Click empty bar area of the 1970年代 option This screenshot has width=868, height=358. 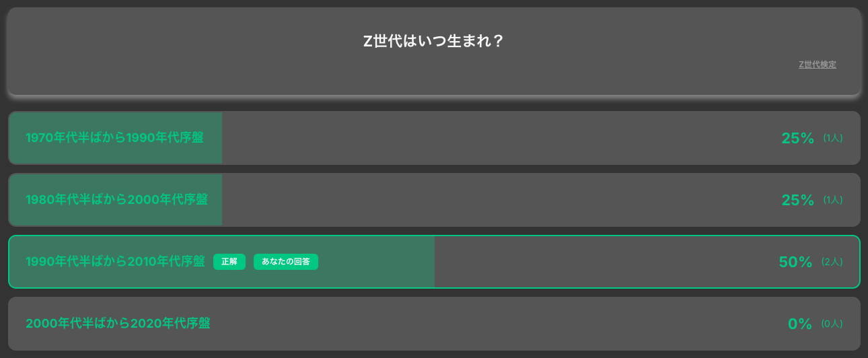tap(498, 138)
